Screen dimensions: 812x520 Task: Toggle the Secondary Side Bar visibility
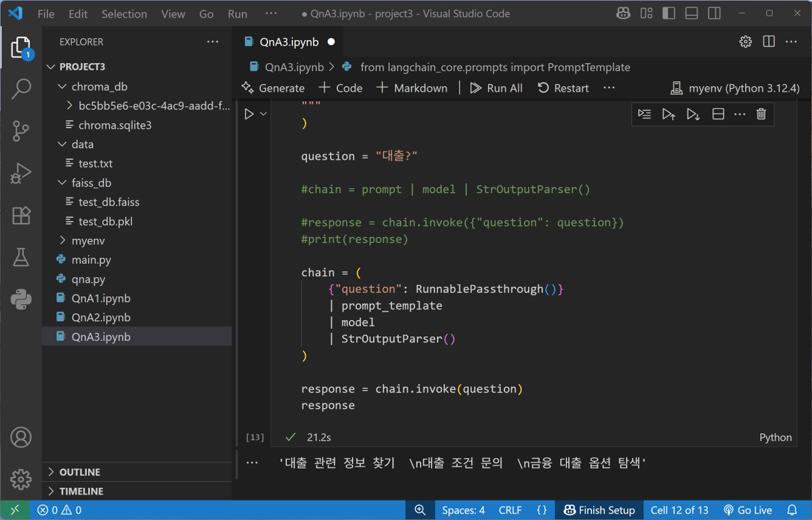[714, 13]
